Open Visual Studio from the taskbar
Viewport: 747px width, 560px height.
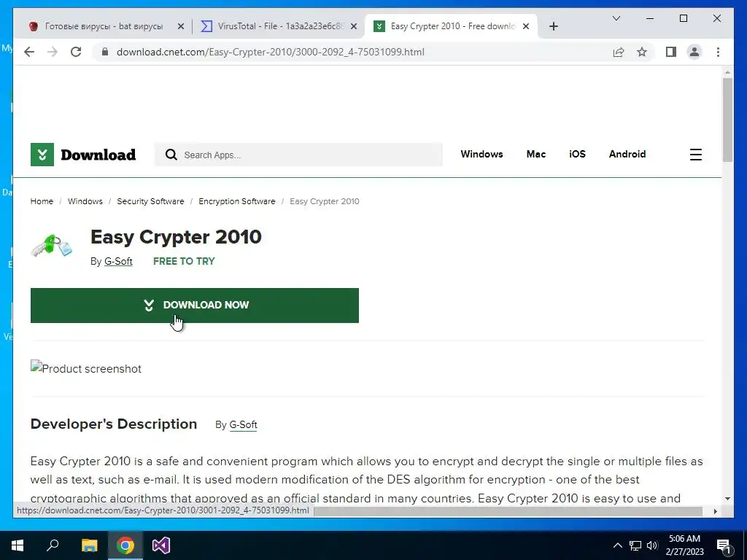pos(161,545)
